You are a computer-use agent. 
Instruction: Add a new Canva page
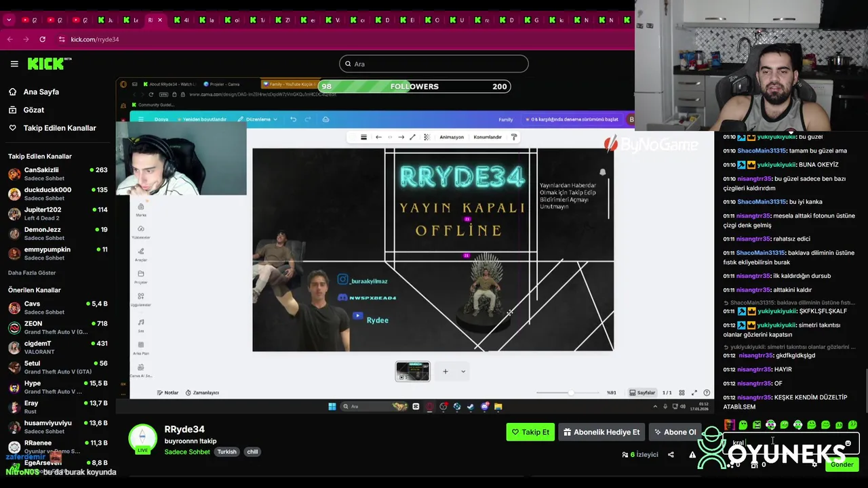(x=446, y=371)
